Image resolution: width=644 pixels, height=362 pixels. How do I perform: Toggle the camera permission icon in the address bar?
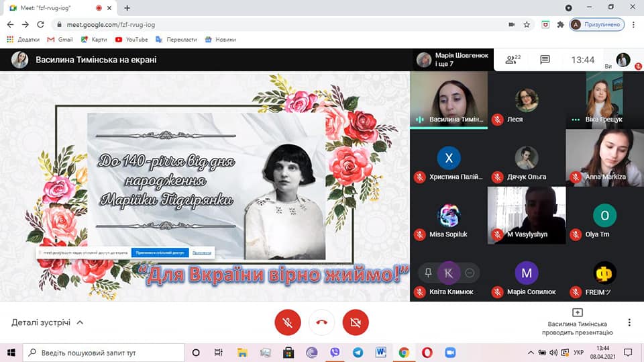click(511, 25)
